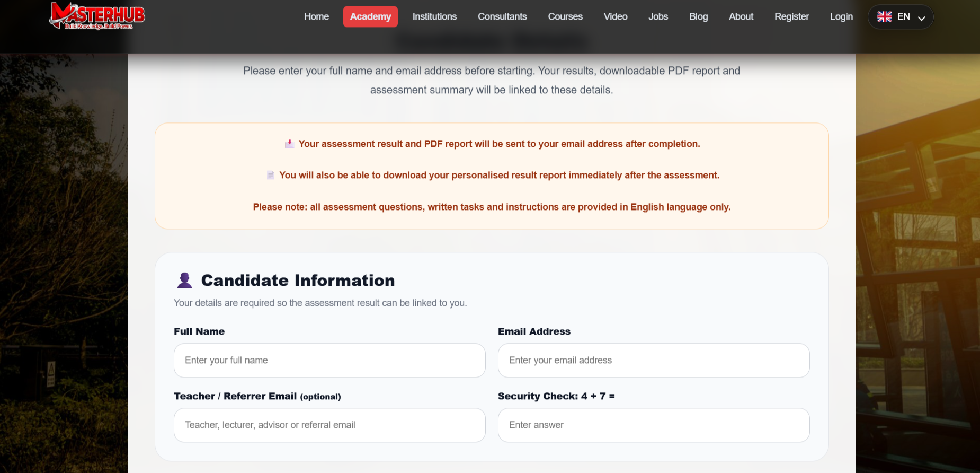The height and width of the screenshot is (473, 980).
Task: Click the MasterHub logo
Action: click(x=97, y=16)
